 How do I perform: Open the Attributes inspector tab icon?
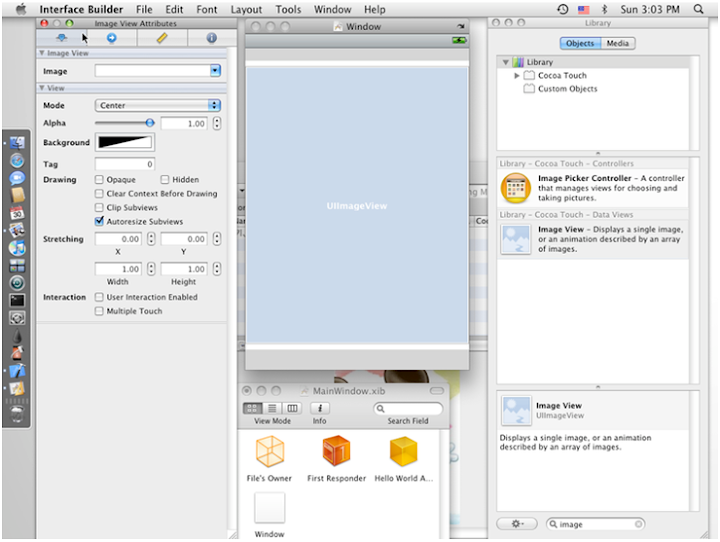pyautogui.click(x=62, y=38)
